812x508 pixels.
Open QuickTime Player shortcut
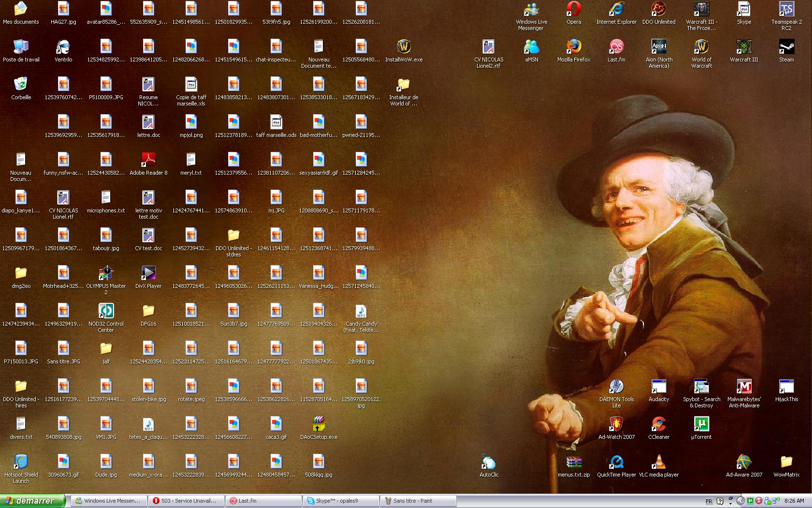[x=616, y=466]
